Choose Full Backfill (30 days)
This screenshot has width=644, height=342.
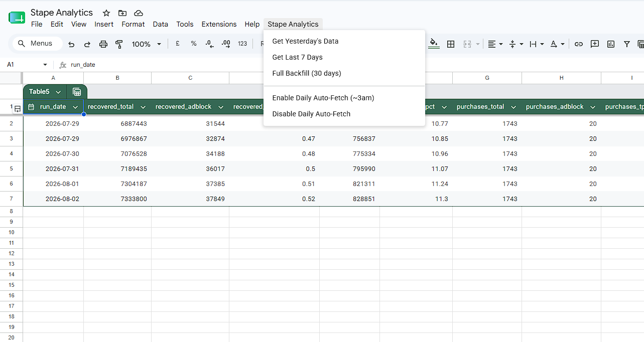pos(344,73)
